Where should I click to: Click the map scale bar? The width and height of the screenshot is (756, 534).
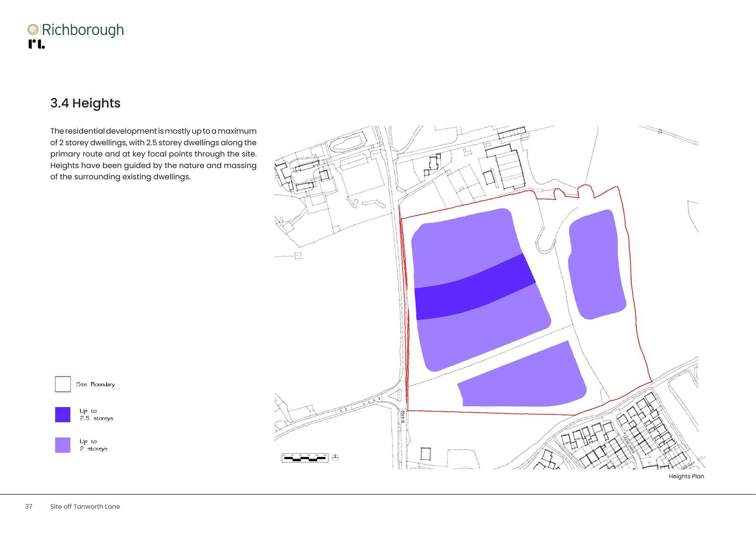(x=305, y=458)
